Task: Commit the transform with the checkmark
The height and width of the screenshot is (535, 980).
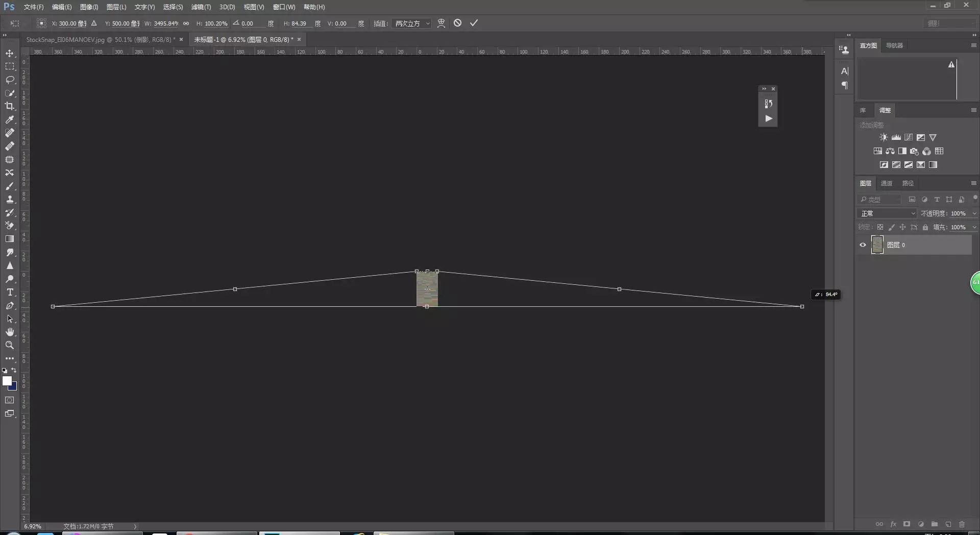Action: point(474,23)
